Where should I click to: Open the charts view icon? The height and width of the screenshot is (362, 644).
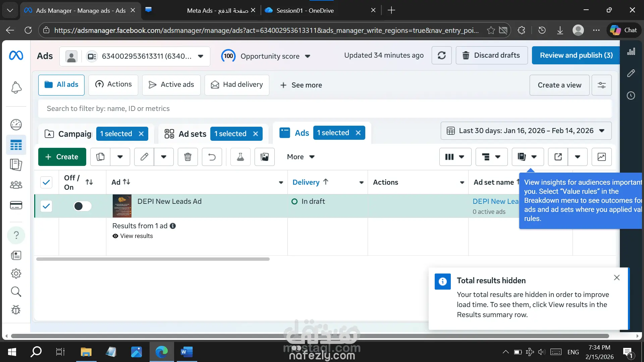coord(601,157)
